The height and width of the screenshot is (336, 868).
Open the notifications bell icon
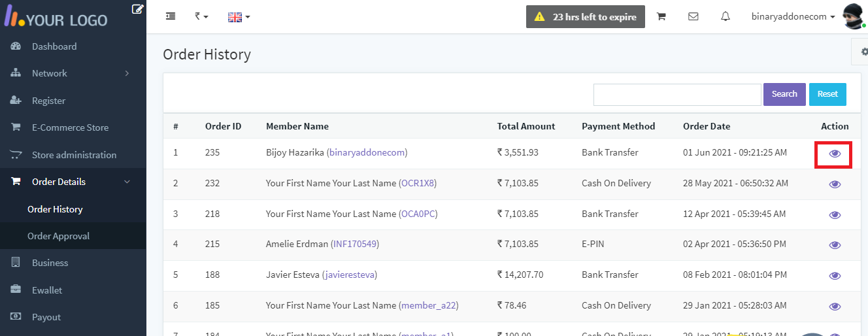point(726,17)
